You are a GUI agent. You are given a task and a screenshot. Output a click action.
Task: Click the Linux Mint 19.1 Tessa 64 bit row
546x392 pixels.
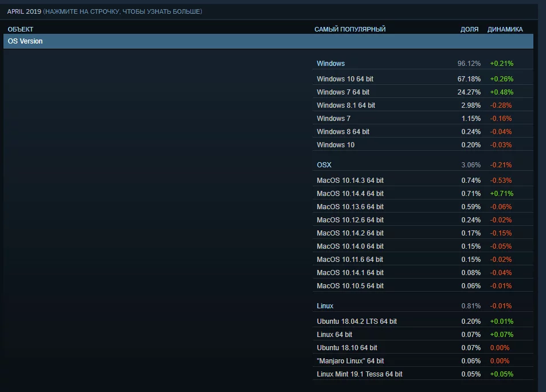pyautogui.click(x=423, y=375)
